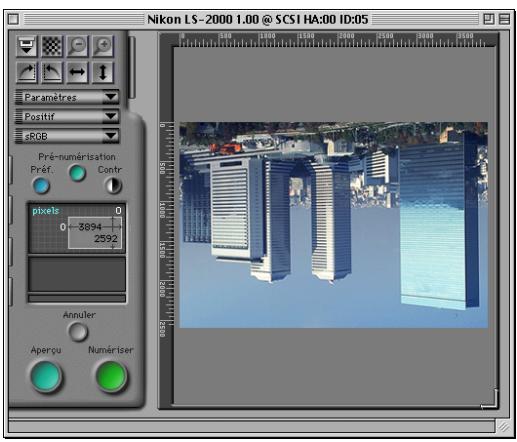
Task: Click the Aperçu teal preview button
Action: coord(46,376)
